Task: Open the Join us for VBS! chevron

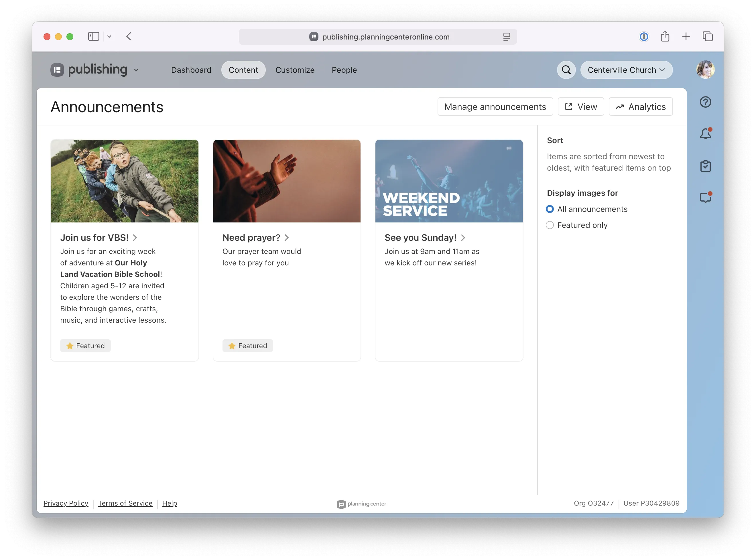Action: (x=135, y=238)
